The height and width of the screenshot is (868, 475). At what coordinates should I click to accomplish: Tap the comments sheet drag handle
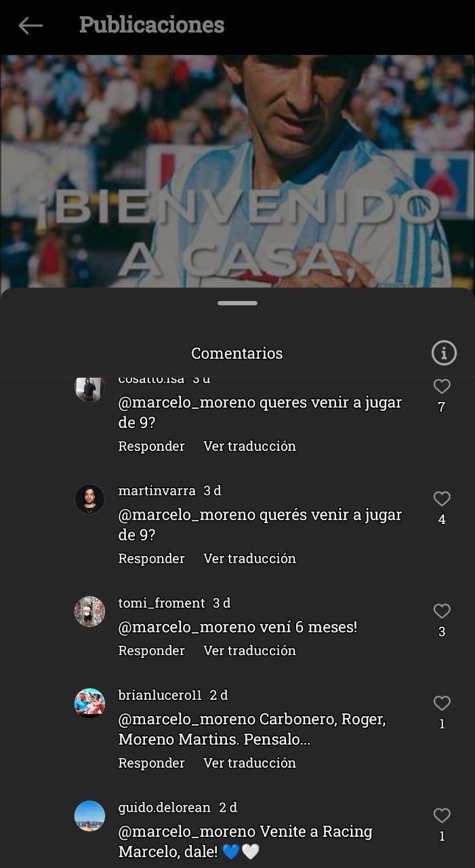[237, 303]
